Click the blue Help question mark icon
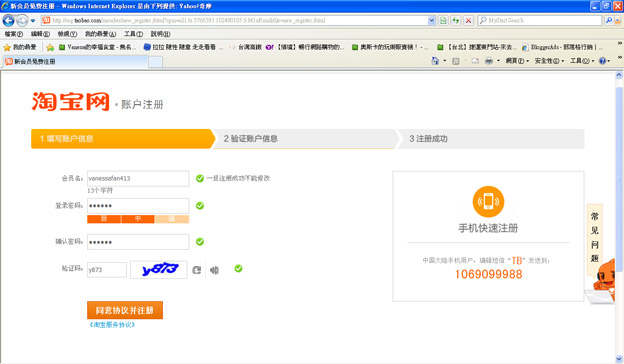This screenshot has height=364, width=624. click(603, 61)
